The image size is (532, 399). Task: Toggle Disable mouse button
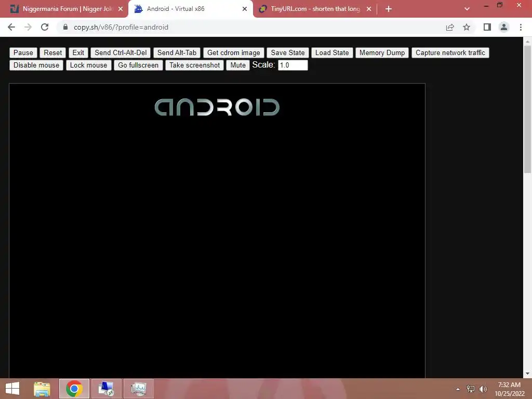[36, 65]
